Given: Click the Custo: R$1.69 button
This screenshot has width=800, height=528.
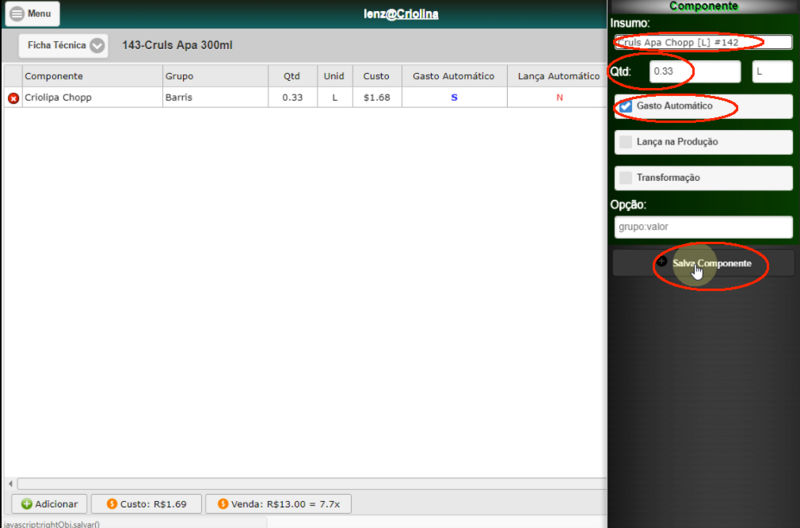Looking at the screenshot, I should click(x=146, y=504).
